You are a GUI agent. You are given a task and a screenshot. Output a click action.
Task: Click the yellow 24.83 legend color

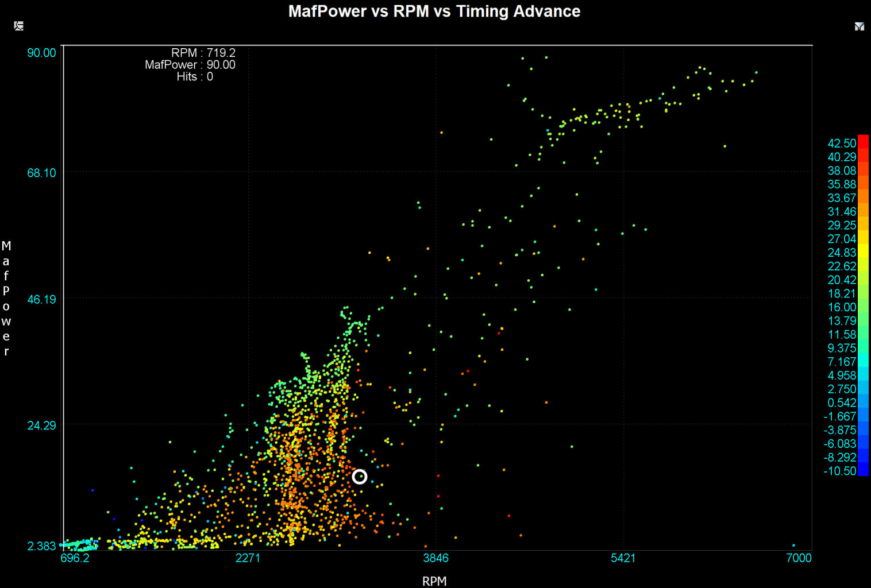pyautogui.click(x=862, y=252)
